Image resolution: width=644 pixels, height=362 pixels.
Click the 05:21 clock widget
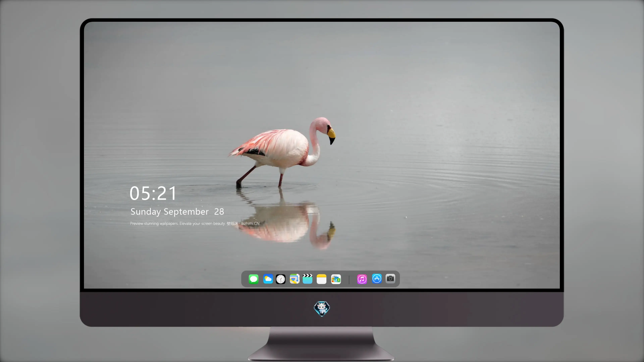click(x=153, y=193)
